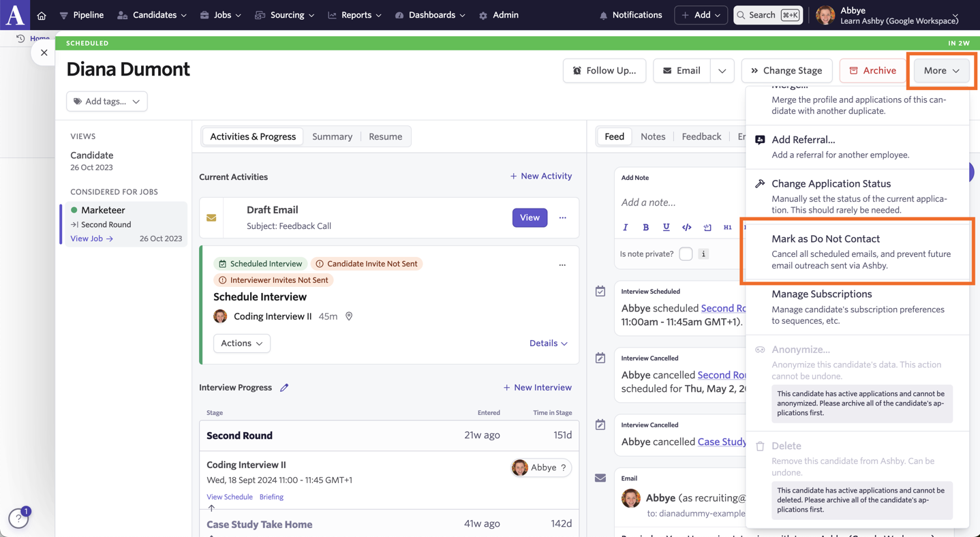Select Add Referral menu option
This screenshot has width=980, height=537.
click(857, 147)
